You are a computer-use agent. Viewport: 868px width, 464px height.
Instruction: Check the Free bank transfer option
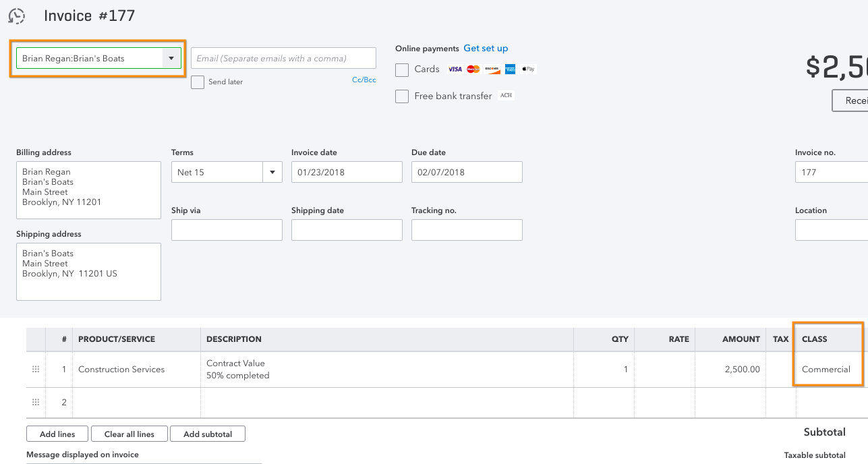tap(402, 96)
